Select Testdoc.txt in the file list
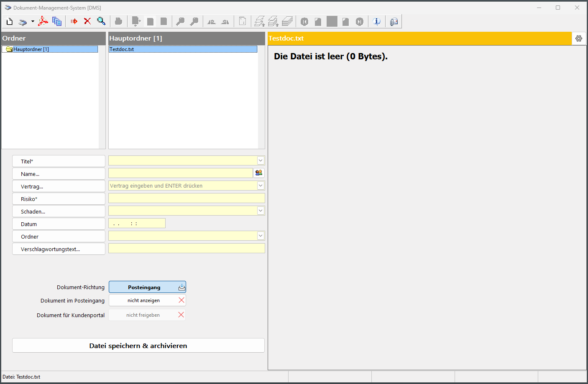 tap(122, 49)
